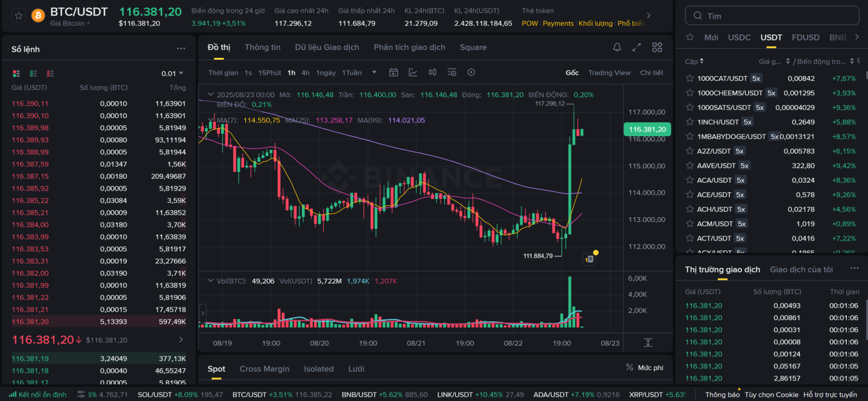Switch to the Đồ thị tab
Viewport: 868px width, 401px height.
pyautogui.click(x=219, y=47)
